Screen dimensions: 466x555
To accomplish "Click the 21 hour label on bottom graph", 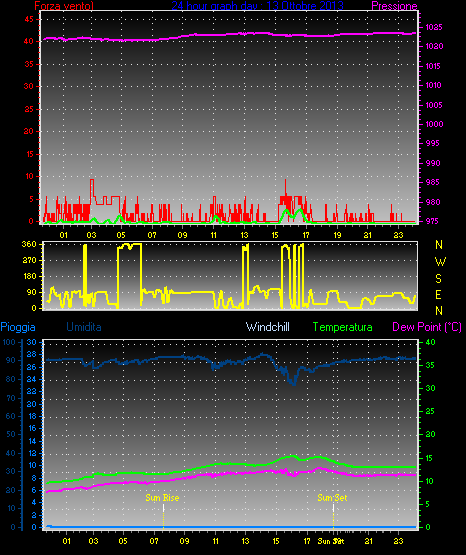I will point(369,541).
